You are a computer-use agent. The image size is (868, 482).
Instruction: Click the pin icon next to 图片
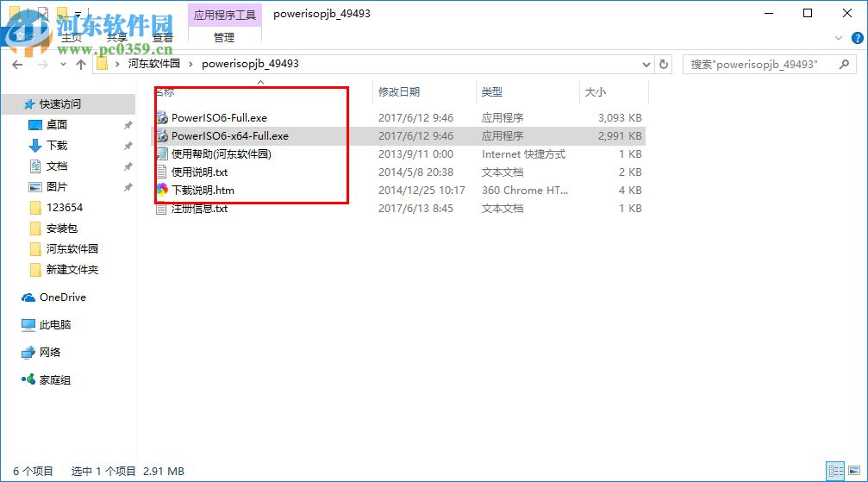[x=128, y=187]
